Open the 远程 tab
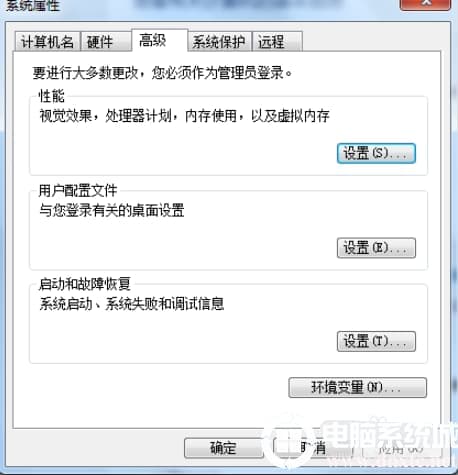This screenshot has height=475, width=458. pos(277,42)
